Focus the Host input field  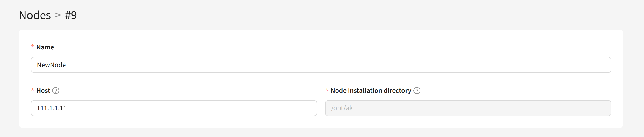(x=174, y=108)
